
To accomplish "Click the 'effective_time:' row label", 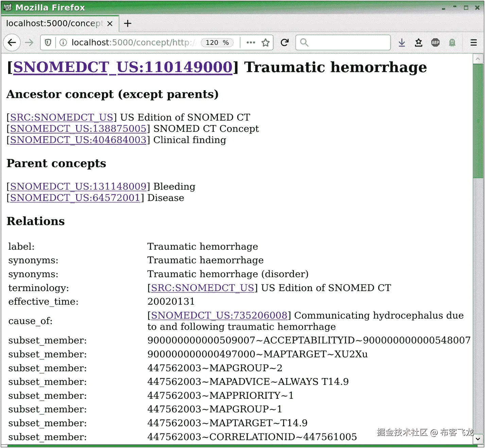I will [44, 302].
